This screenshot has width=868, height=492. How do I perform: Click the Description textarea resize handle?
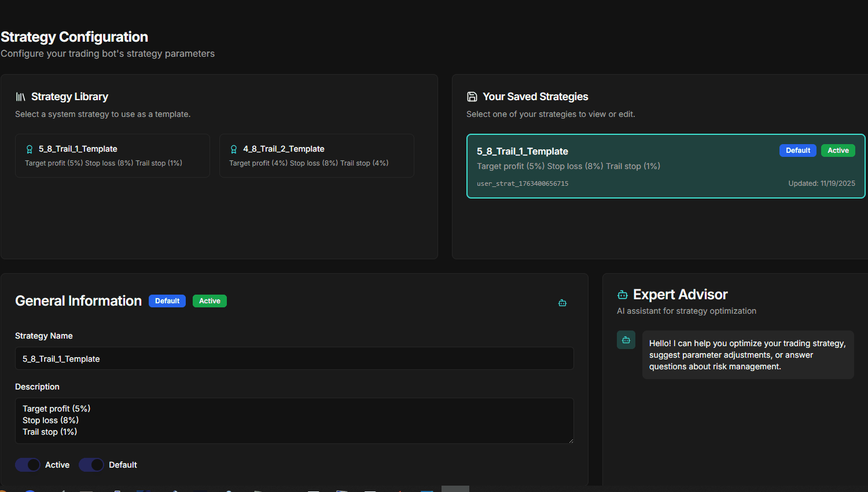pos(571,440)
